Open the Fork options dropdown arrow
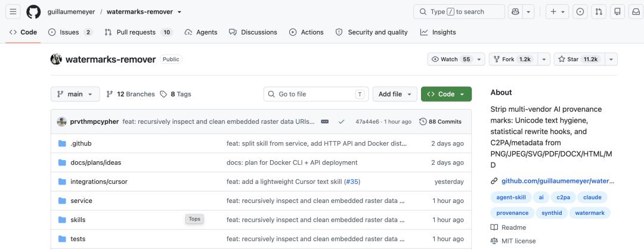Image resolution: width=644 pixels, height=250 pixels. click(544, 59)
